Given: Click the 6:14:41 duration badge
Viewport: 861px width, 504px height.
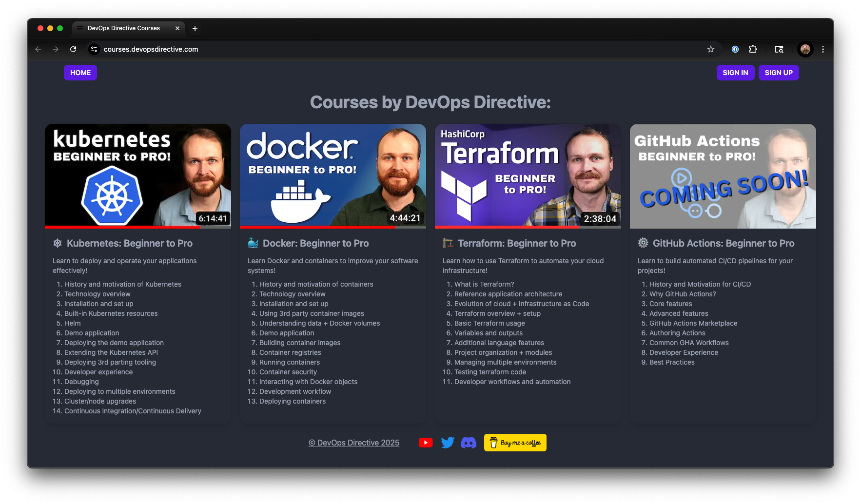Looking at the screenshot, I should (213, 218).
